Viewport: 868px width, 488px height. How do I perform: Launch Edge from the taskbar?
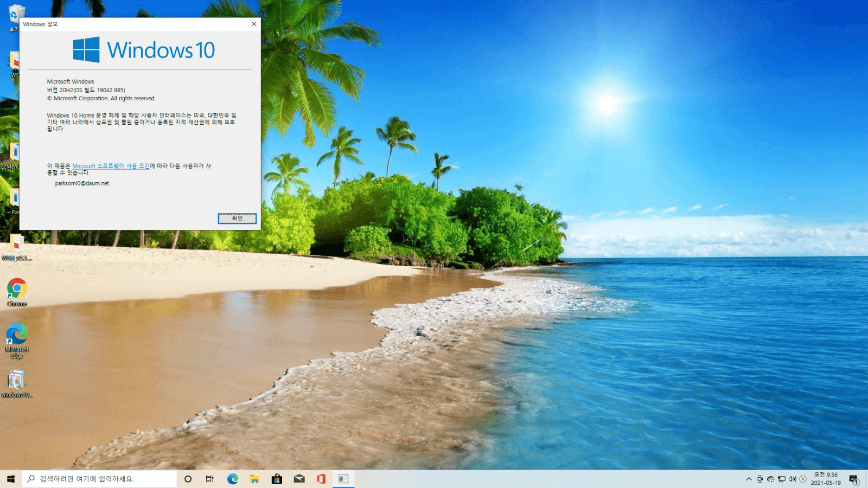[x=233, y=479]
